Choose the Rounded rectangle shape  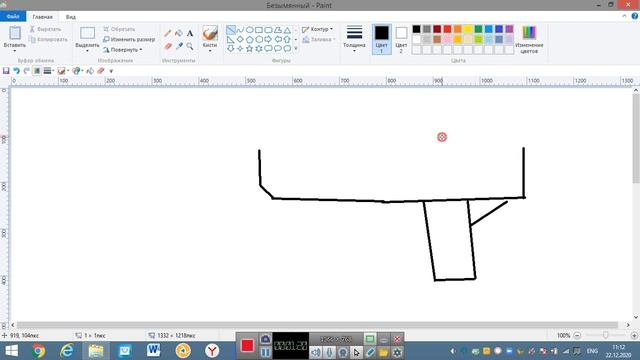coord(268,30)
